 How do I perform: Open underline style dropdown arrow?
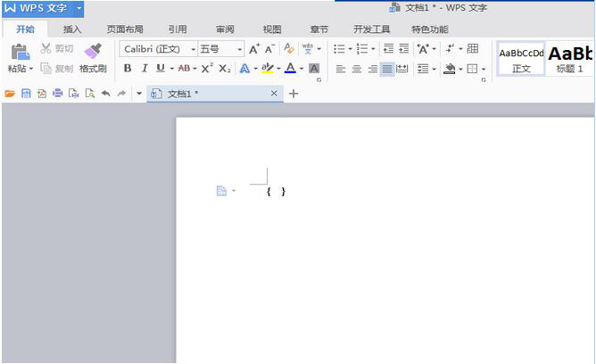tap(172, 69)
